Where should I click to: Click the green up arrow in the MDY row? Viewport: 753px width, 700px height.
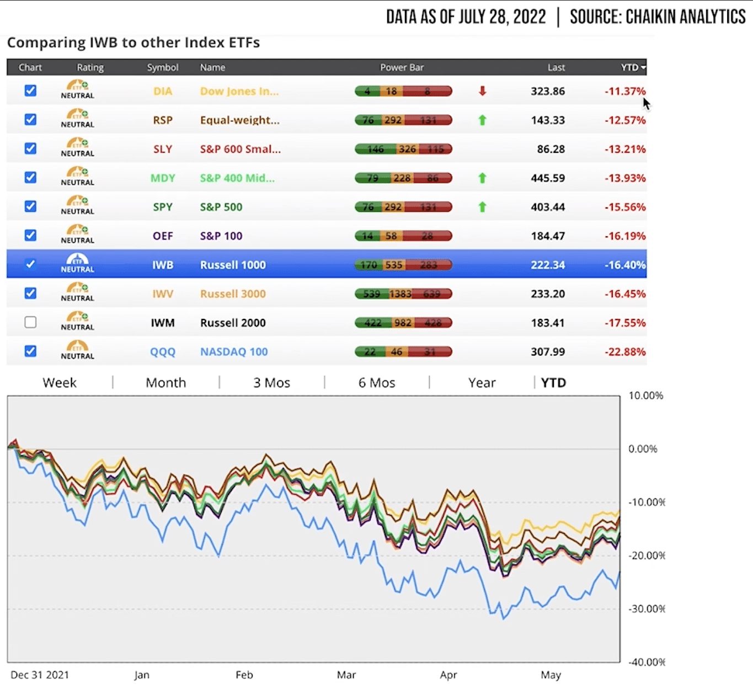[483, 178]
